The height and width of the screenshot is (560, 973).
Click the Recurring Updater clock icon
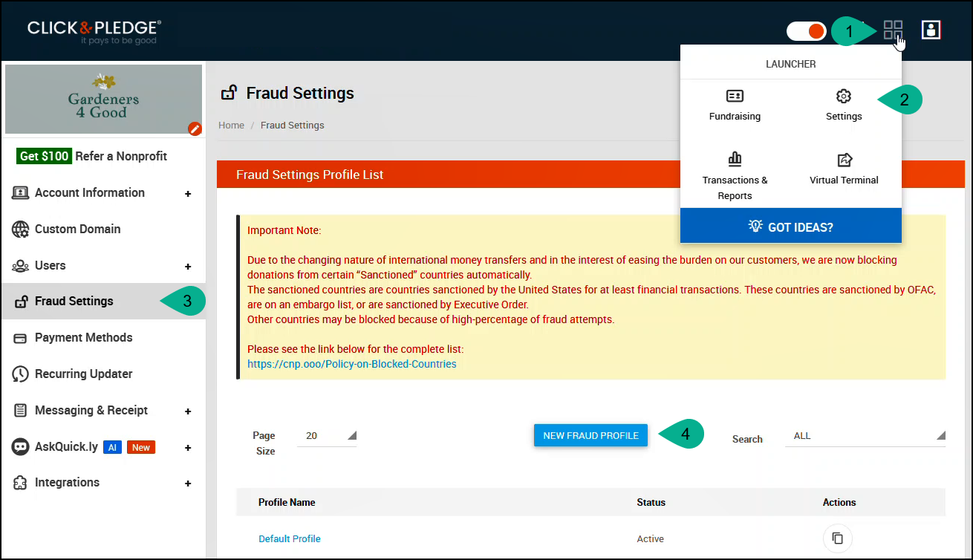tap(21, 374)
